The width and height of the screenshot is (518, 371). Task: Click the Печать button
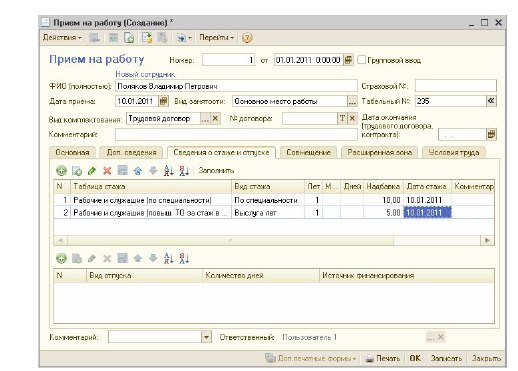pos(383,358)
